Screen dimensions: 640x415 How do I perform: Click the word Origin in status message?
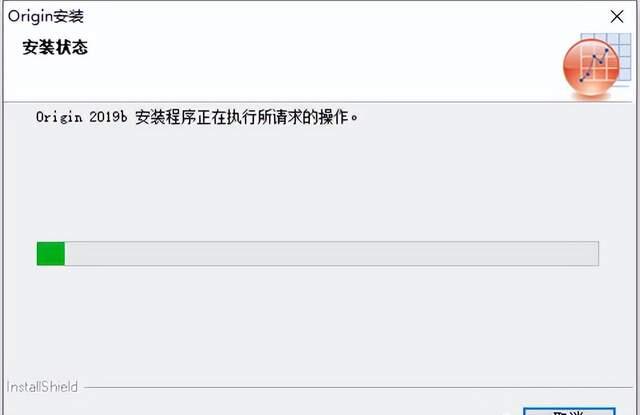(x=59, y=117)
